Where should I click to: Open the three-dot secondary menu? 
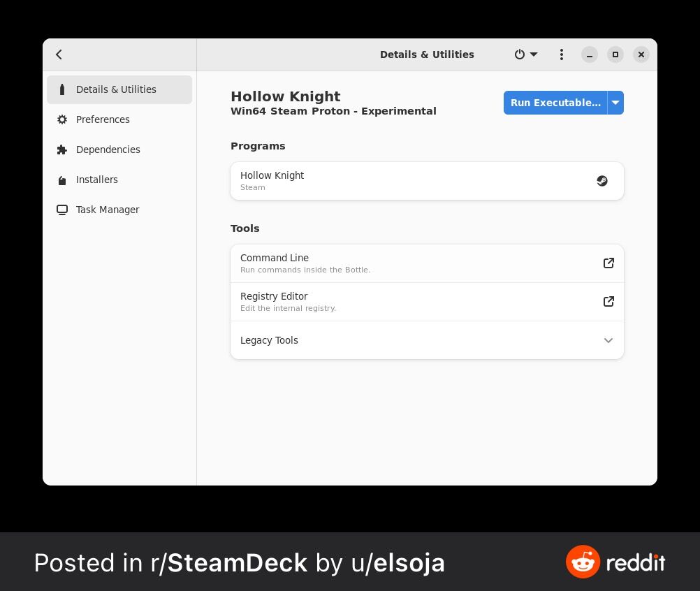(561, 54)
